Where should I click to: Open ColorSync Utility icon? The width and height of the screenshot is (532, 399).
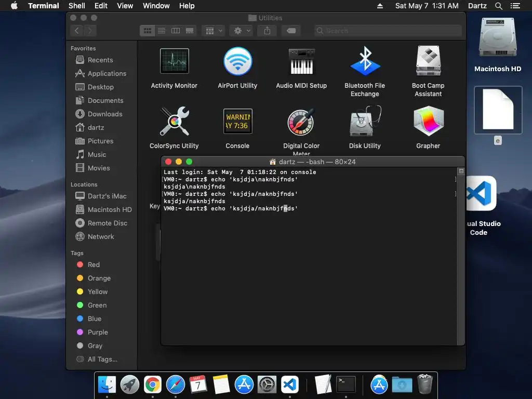[175, 121]
